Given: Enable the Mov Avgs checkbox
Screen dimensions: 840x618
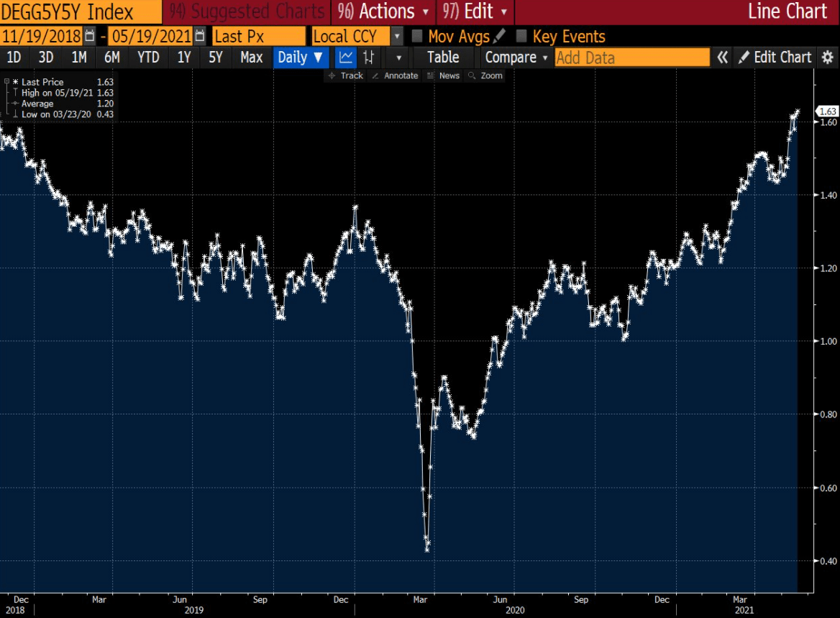Looking at the screenshot, I should coord(417,36).
